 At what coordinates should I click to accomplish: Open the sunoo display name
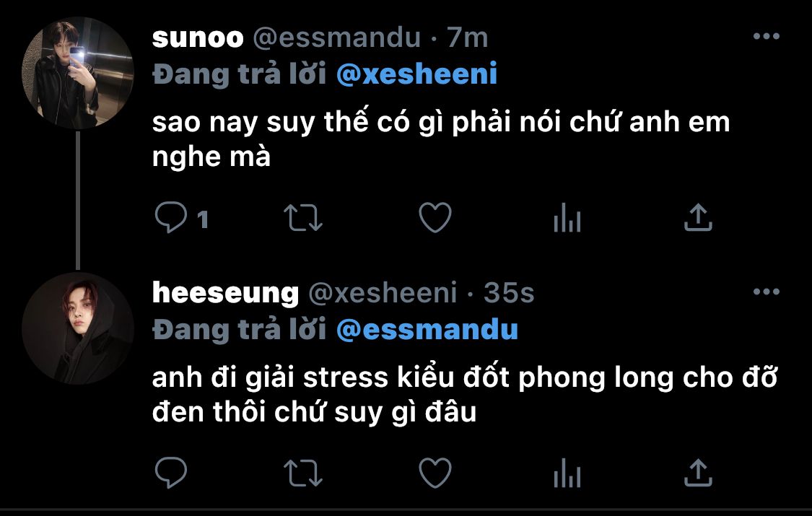(198, 38)
